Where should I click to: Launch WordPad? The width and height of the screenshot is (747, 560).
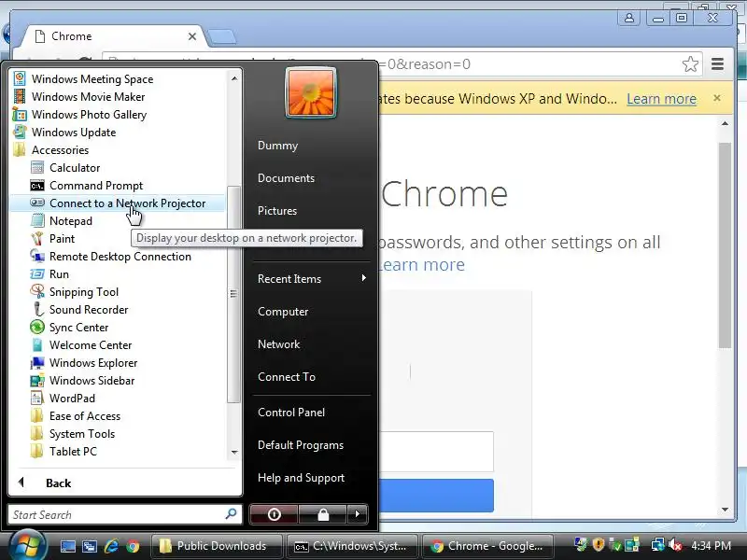click(x=73, y=399)
